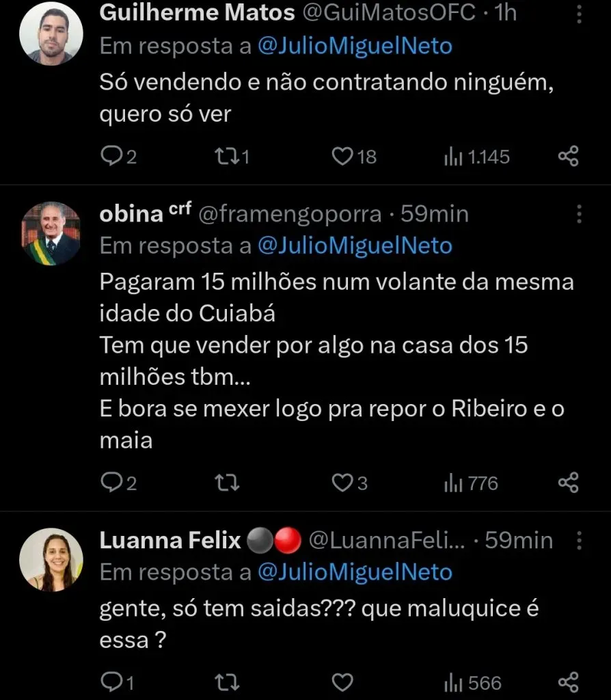Open @JulioMiguelNeto link in Luanna's reply
The height and width of the screenshot is (700, 611).
tap(355, 571)
